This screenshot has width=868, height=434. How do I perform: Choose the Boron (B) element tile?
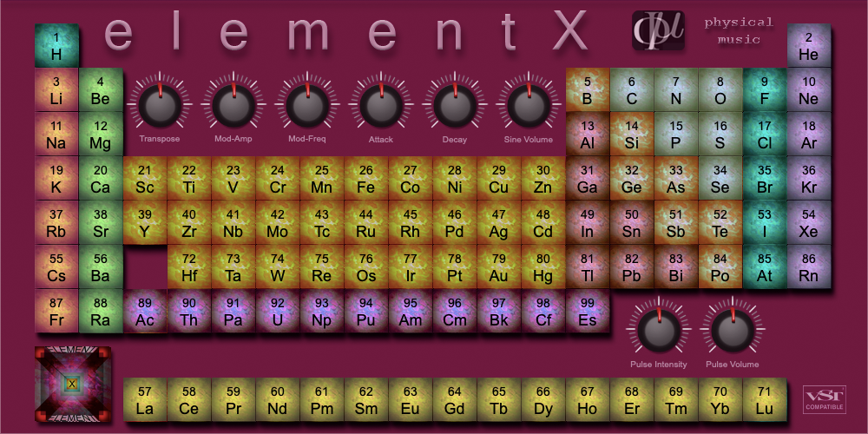point(588,89)
